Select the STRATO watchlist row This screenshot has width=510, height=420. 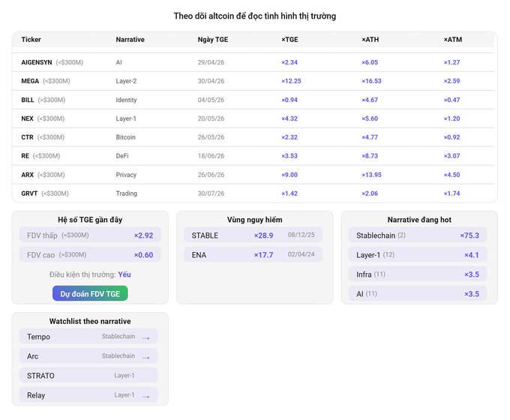pos(88,376)
